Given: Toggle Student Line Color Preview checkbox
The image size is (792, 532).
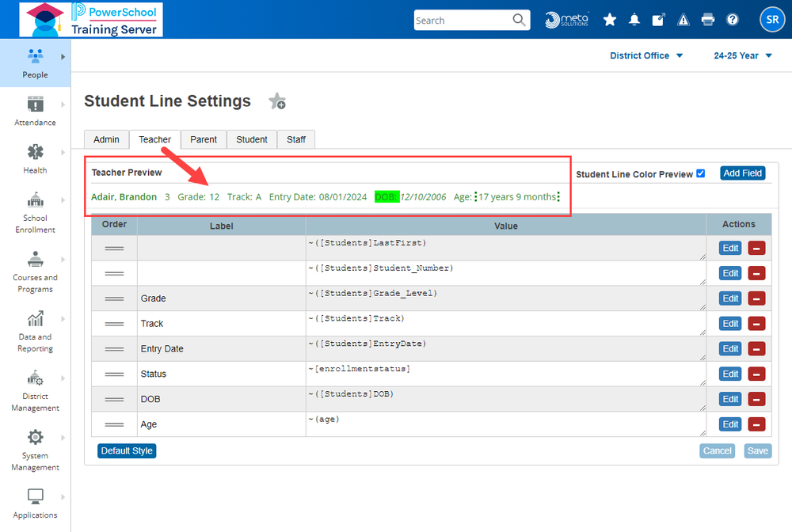Looking at the screenshot, I should pyautogui.click(x=701, y=173).
